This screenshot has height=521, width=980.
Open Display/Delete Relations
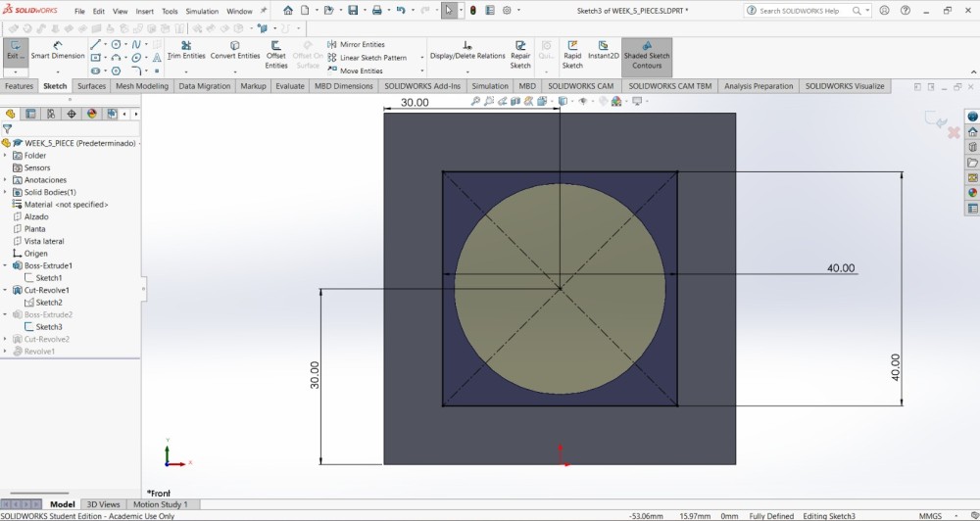tap(467, 51)
